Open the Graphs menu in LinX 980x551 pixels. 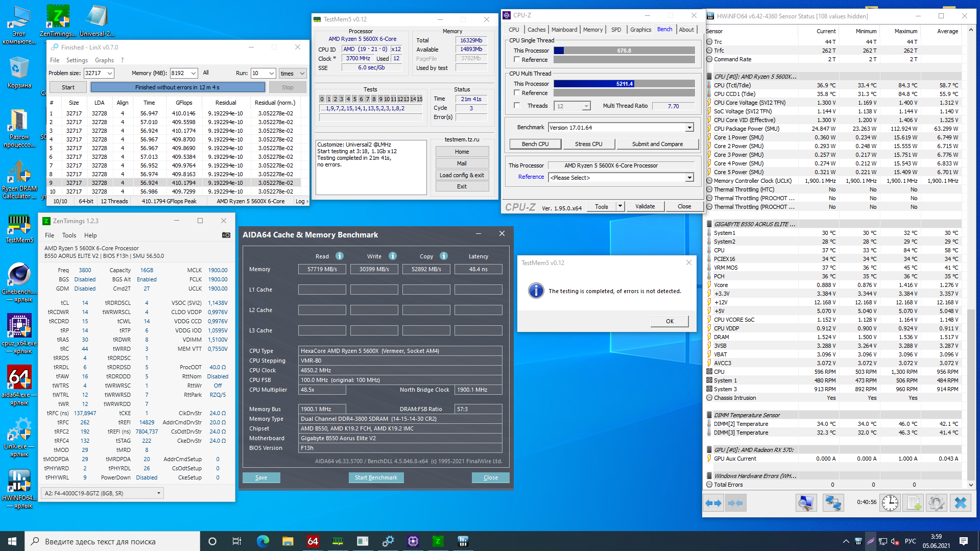pos(105,60)
